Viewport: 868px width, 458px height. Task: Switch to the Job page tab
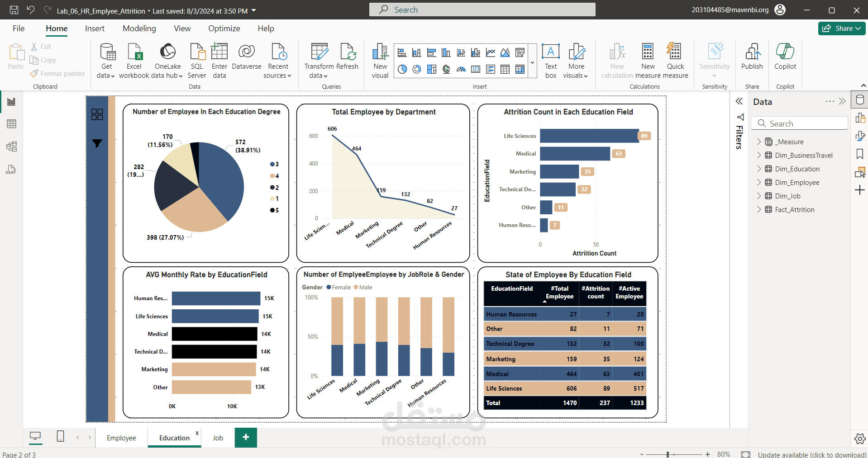tap(218, 438)
